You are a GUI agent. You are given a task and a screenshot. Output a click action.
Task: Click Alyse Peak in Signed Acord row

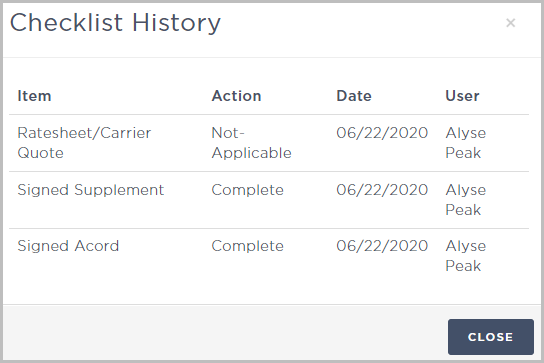pyautogui.click(x=466, y=256)
